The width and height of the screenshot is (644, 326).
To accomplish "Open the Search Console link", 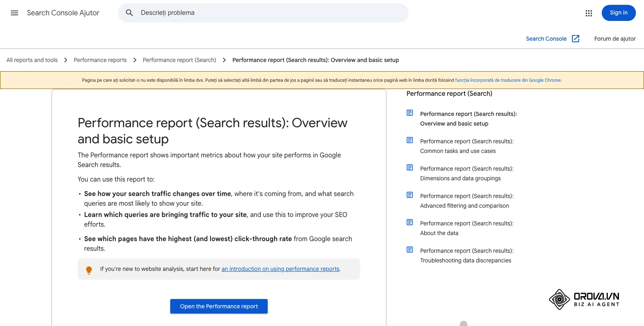I will click(x=546, y=39).
